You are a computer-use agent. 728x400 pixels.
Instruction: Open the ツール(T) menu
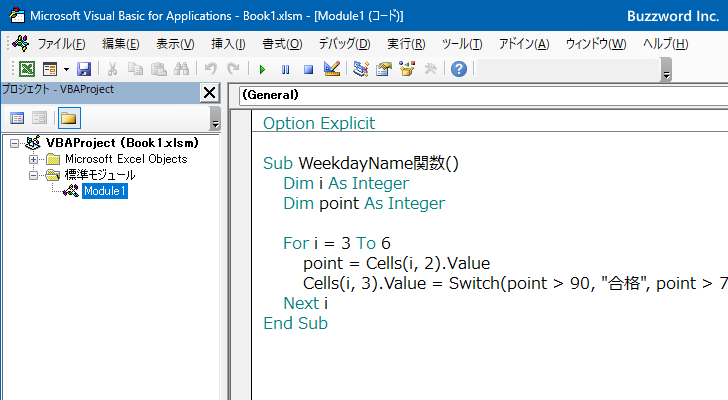462,44
